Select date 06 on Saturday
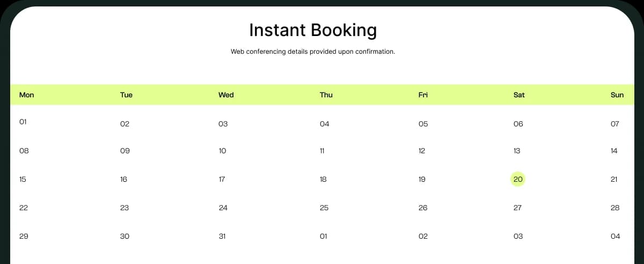This screenshot has height=264, width=644. coord(518,124)
